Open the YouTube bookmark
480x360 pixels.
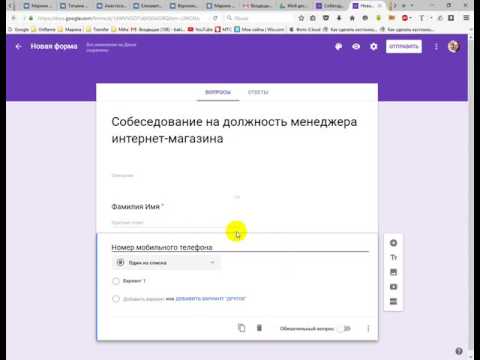200,29
